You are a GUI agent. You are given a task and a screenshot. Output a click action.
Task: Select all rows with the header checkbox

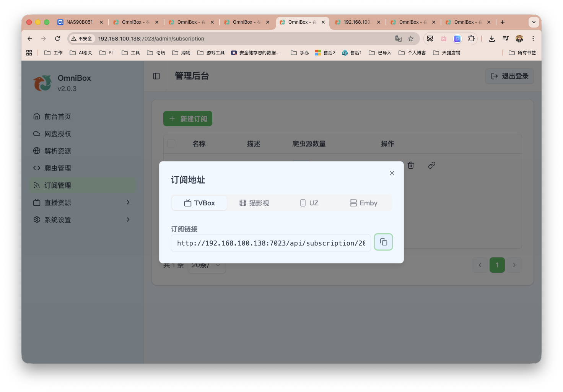pos(171,143)
